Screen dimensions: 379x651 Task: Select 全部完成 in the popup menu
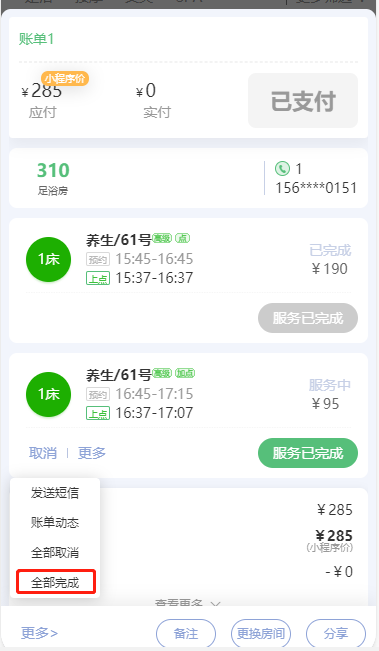[x=56, y=582]
